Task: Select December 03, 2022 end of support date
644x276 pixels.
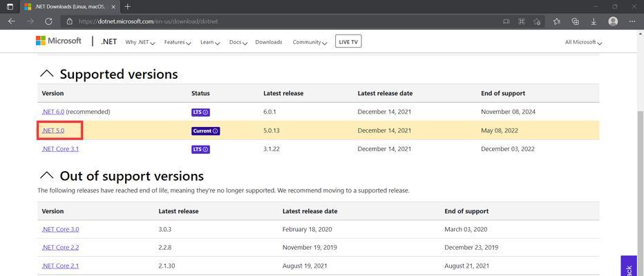Action: coord(508,149)
